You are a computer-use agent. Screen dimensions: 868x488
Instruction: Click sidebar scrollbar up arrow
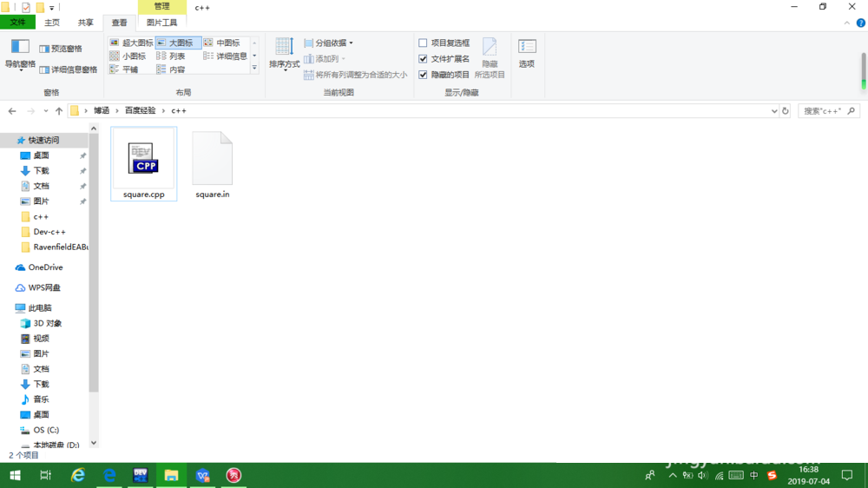click(x=94, y=129)
